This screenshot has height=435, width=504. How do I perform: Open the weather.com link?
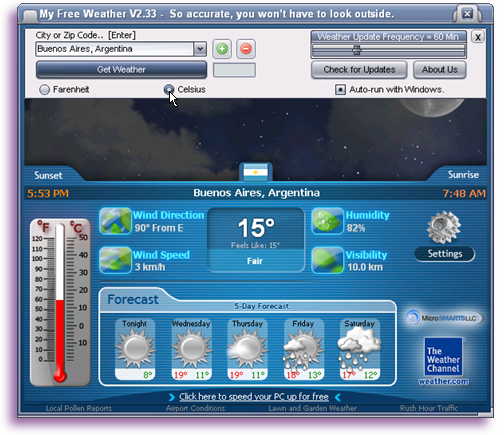[444, 381]
